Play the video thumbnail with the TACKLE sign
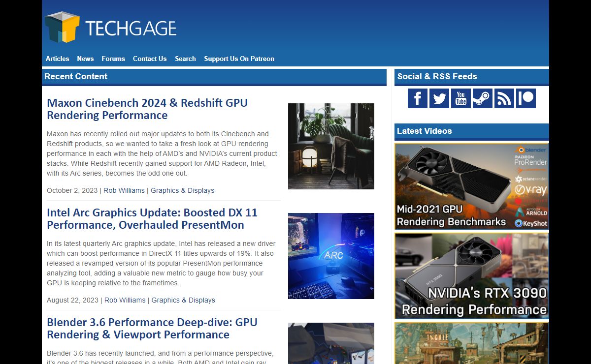This screenshot has height=364, width=591. [x=472, y=343]
